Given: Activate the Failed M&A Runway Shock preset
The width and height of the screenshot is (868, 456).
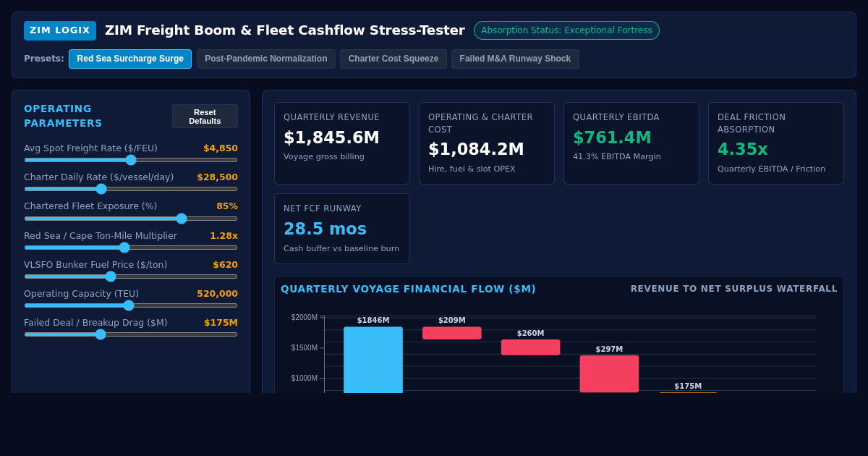Looking at the screenshot, I should click(x=515, y=59).
